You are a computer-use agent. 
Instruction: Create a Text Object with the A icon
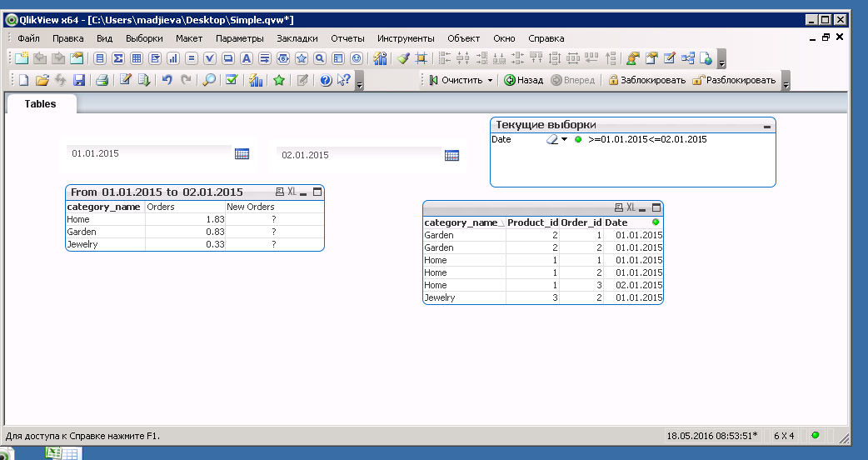coord(247,58)
